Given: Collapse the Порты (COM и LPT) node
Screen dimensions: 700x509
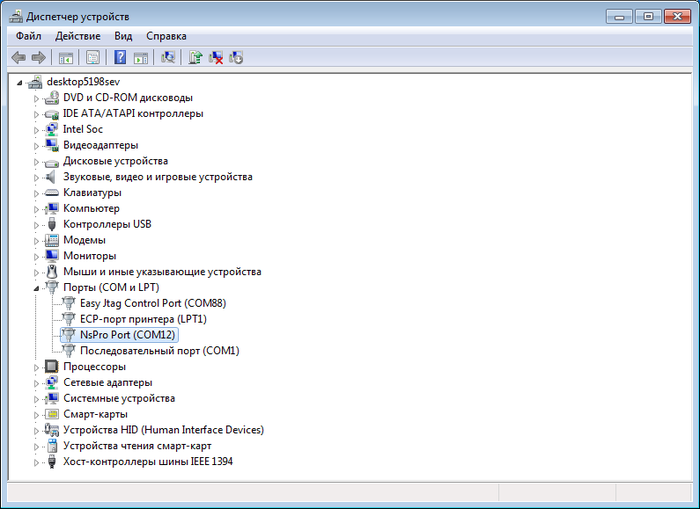Looking at the screenshot, I should coord(37,287).
